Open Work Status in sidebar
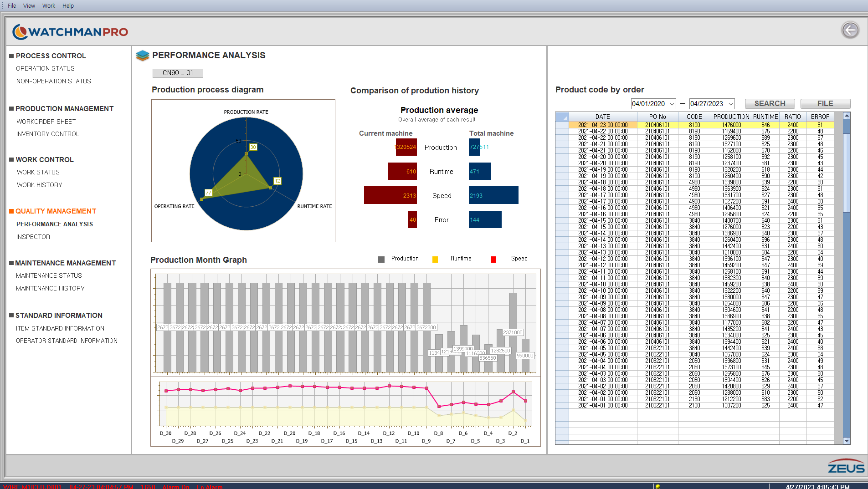Screen dimensions: 868x489 pyautogui.click(x=38, y=172)
